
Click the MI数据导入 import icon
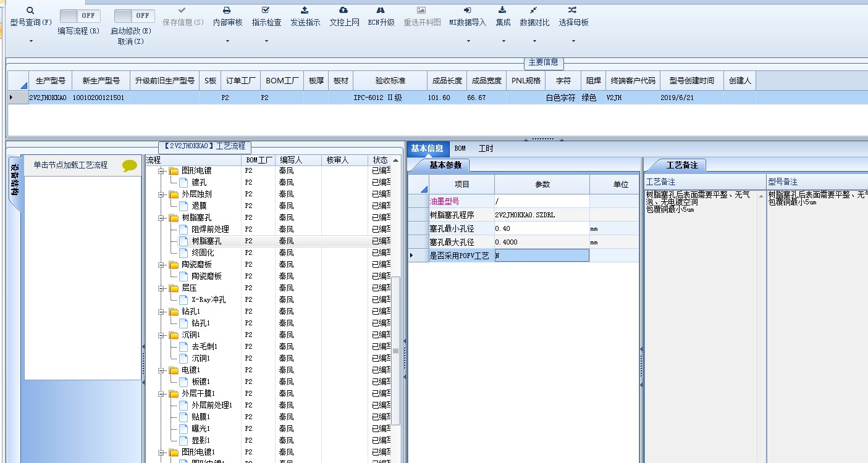[468, 10]
